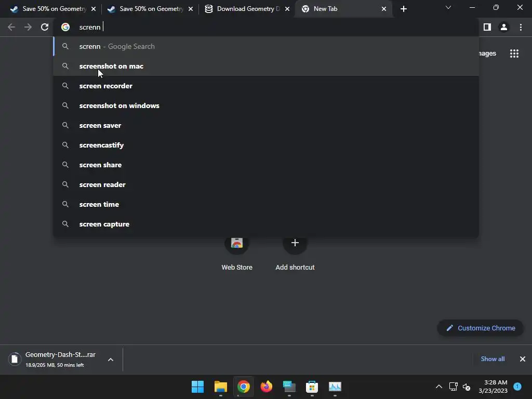This screenshot has height=399, width=532.
Task: Close the second Save 50% tab
Action: (x=191, y=9)
